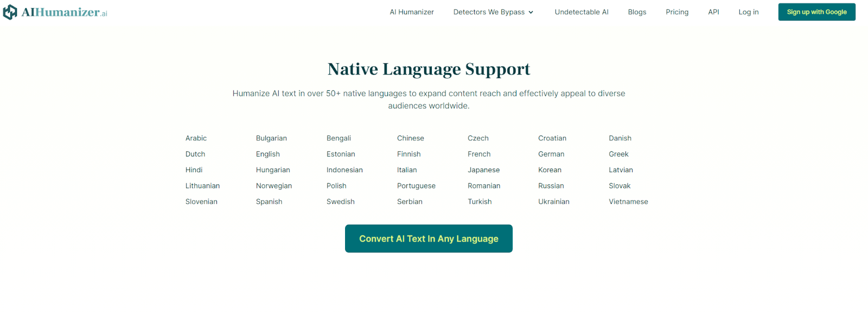Image resolution: width=868 pixels, height=312 pixels.
Task: Click the Czech language entry
Action: pos(478,138)
